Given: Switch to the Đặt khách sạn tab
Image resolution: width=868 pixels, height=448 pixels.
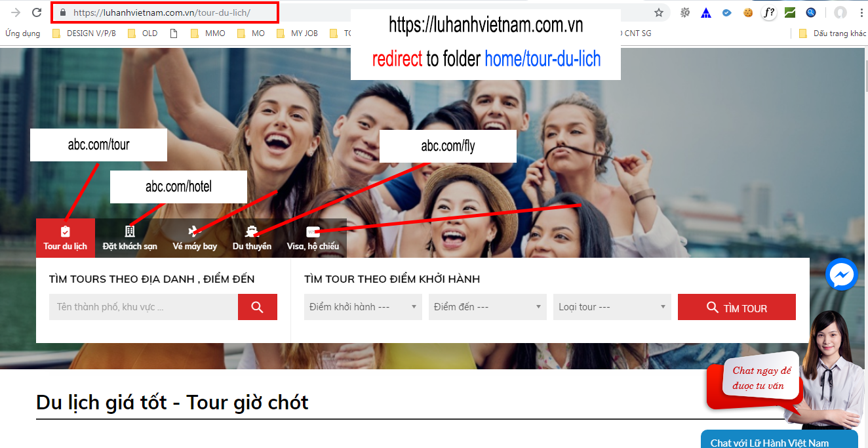Looking at the screenshot, I should pyautogui.click(x=130, y=238).
